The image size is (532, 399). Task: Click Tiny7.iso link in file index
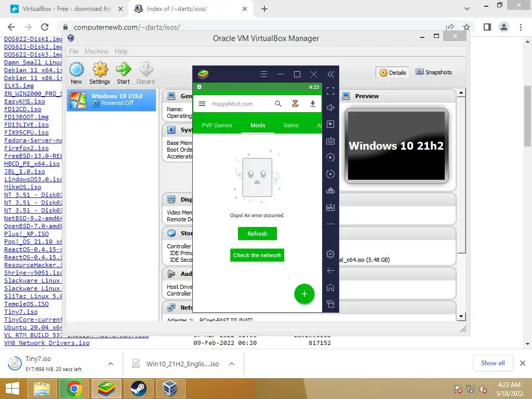pos(21,312)
